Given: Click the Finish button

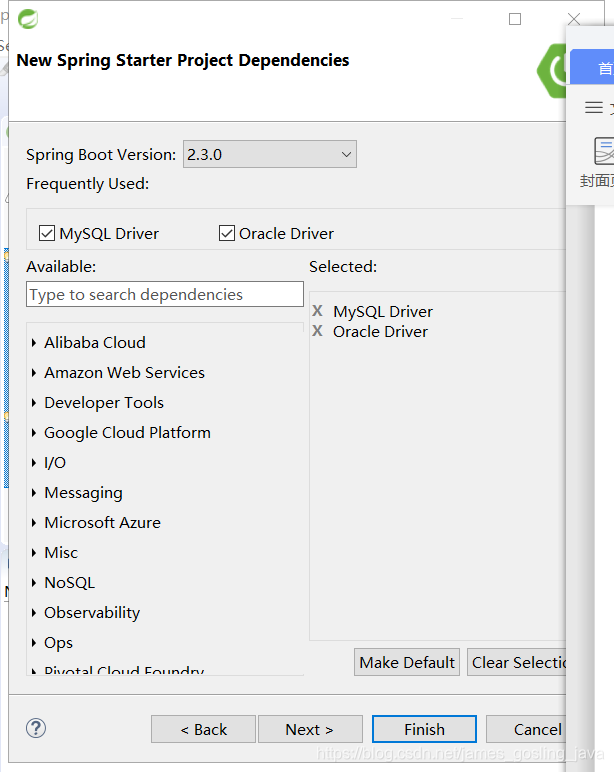Looking at the screenshot, I should (424, 729).
